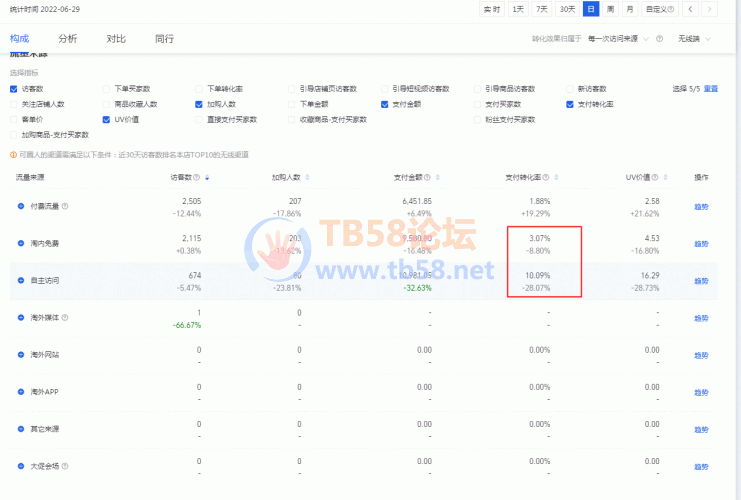Open help tooltip icon next to 支付转化率 header

[546, 178]
